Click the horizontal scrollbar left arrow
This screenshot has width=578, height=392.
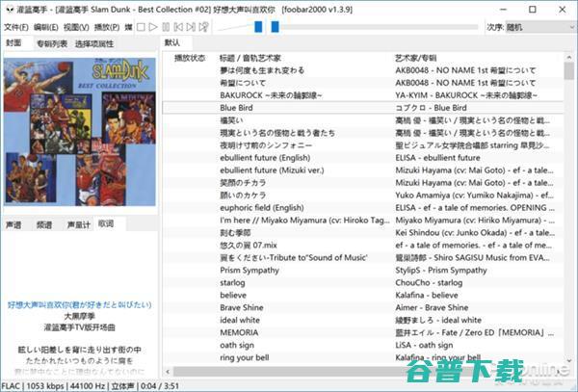click(168, 372)
